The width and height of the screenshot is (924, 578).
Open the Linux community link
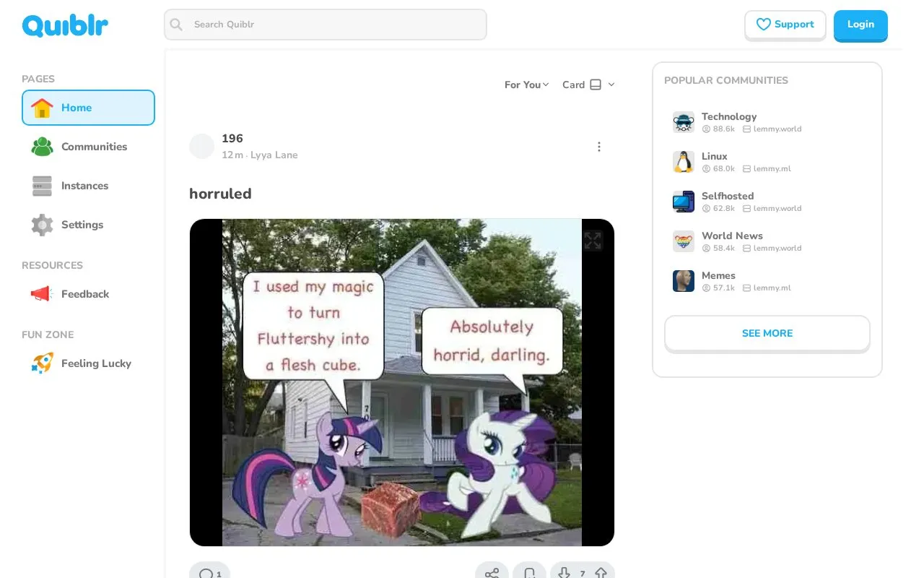tap(715, 156)
